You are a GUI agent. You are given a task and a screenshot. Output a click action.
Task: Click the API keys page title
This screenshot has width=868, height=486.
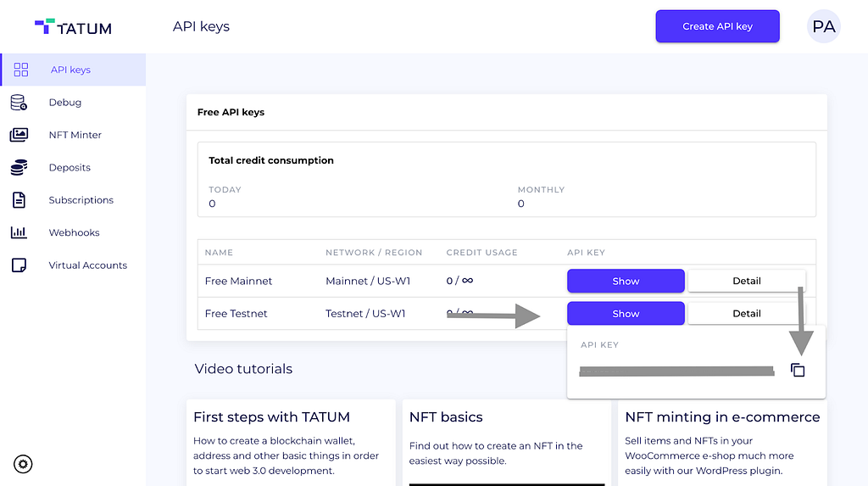201,26
